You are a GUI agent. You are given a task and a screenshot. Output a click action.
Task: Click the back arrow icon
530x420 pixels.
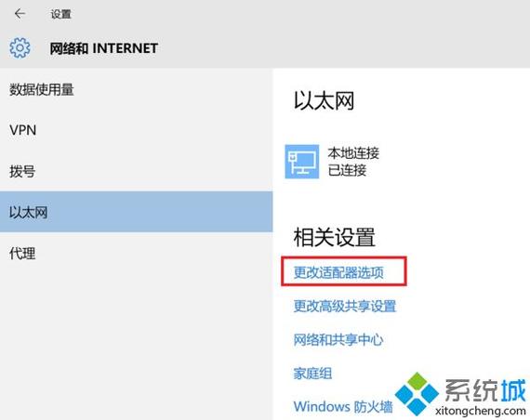20,14
